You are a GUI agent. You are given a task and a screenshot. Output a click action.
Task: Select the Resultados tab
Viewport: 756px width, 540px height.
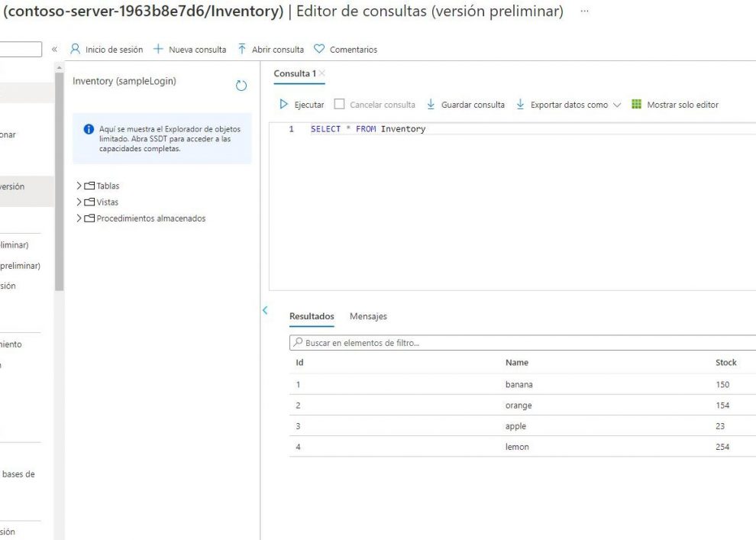click(x=312, y=316)
